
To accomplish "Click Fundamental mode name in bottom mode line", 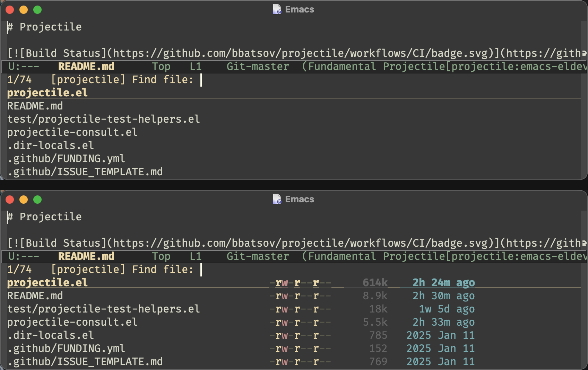I will click(342, 256).
